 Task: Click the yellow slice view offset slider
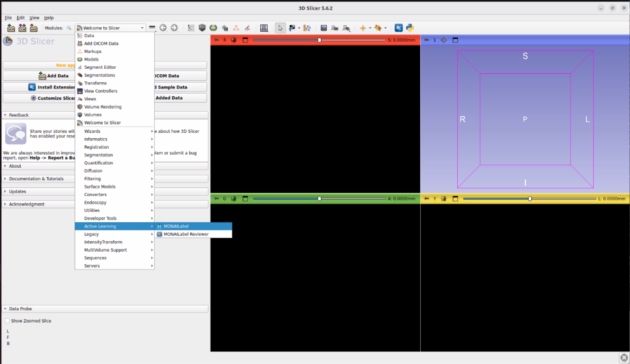click(x=530, y=199)
